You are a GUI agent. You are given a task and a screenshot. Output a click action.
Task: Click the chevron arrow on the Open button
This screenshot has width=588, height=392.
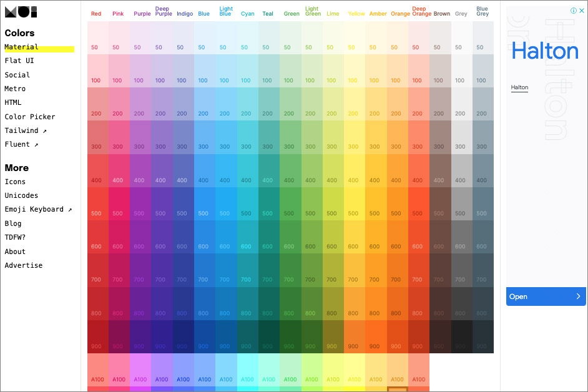(577, 296)
